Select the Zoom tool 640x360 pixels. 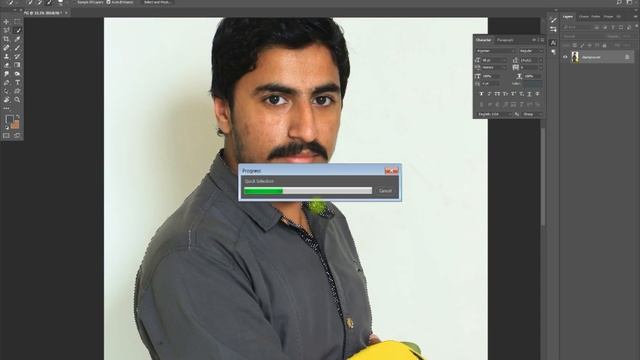point(17,100)
